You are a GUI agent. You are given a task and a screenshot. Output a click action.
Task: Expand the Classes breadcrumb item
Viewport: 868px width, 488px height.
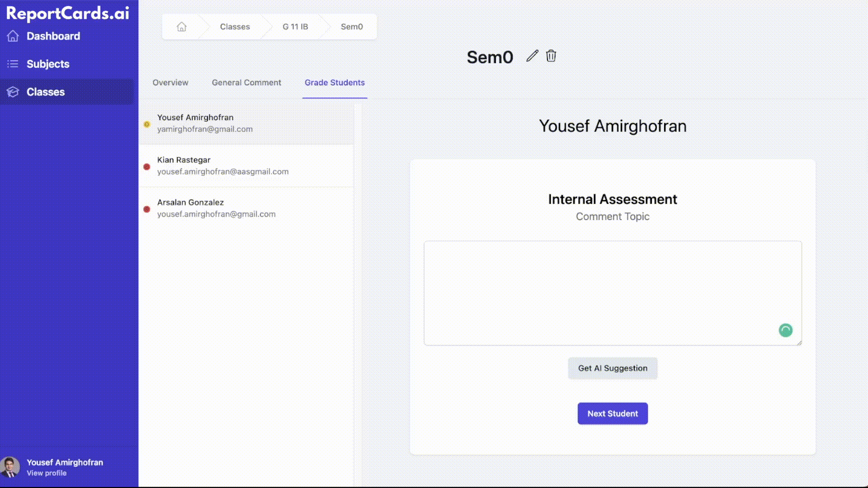tap(235, 26)
